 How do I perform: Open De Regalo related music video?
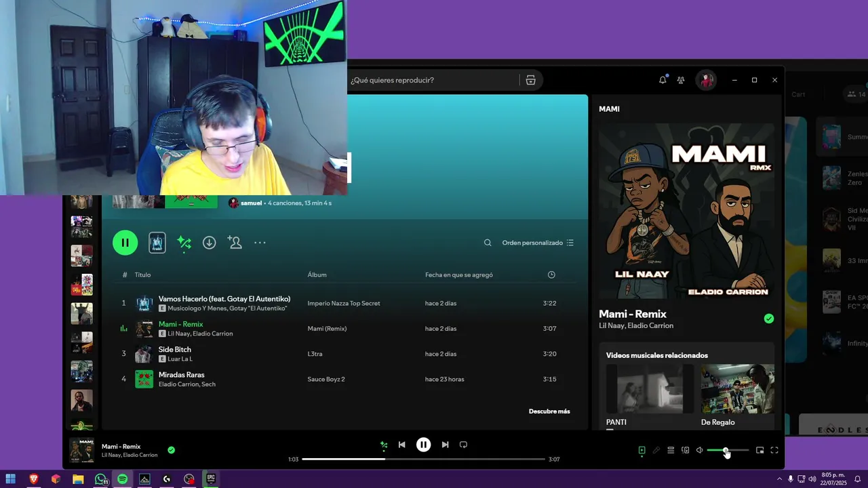tap(737, 389)
